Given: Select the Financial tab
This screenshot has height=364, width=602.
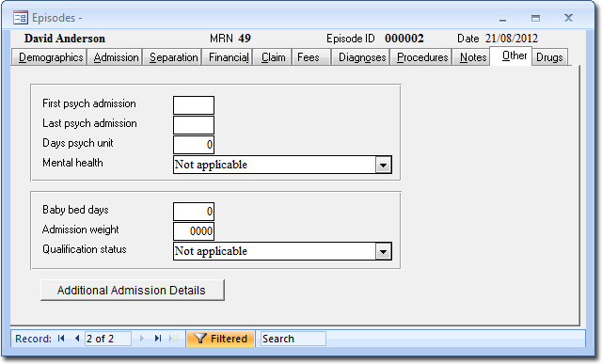Looking at the screenshot, I should pos(228,57).
